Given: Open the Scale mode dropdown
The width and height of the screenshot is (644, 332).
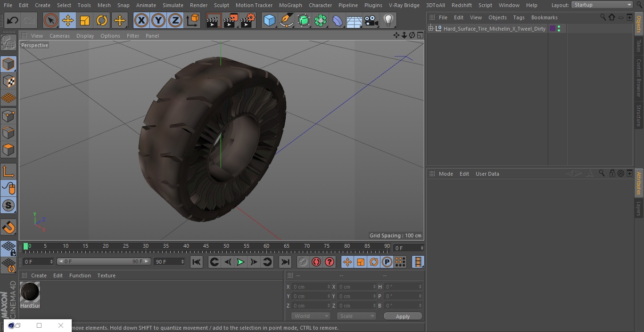Looking at the screenshot, I should [x=356, y=316].
